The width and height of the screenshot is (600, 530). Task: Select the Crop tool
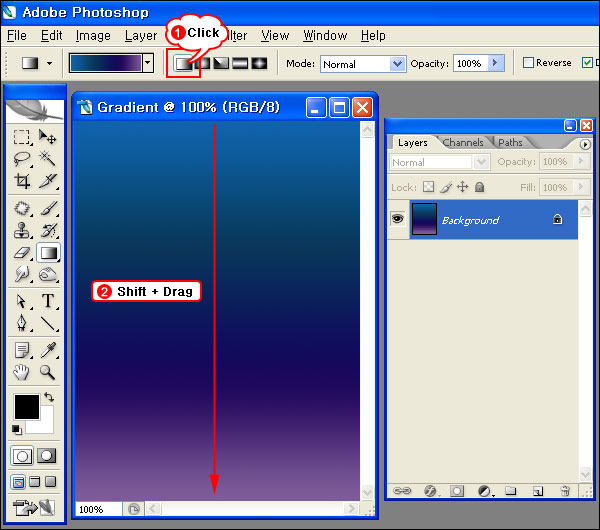click(x=21, y=181)
